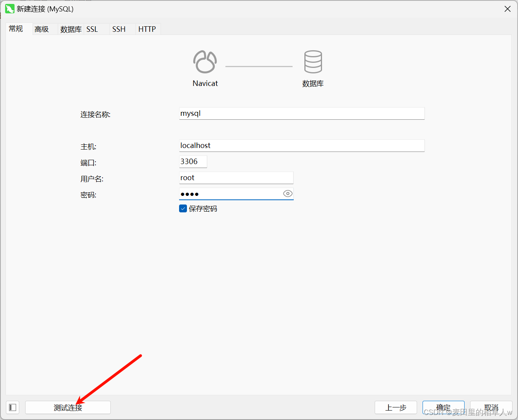Open the 数据库 tab
Screen dimensions: 518x420
pyautogui.click(x=71, y=29)
